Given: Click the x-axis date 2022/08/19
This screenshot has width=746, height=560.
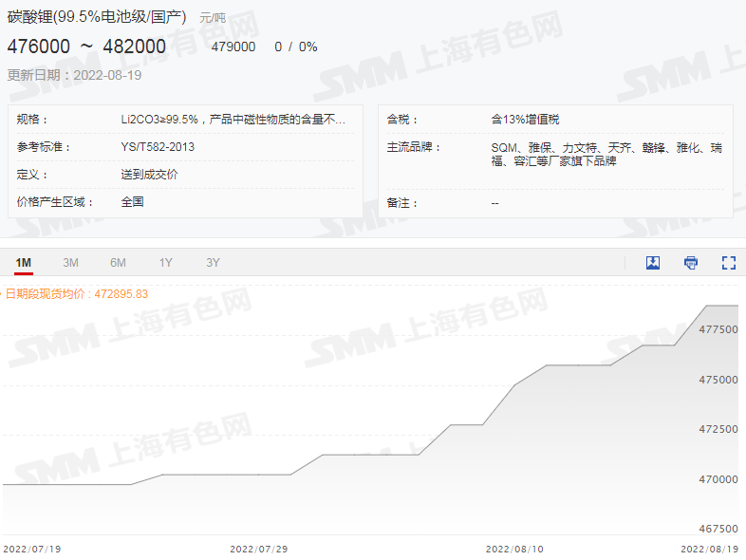Looking at the screenshot, I should pos(709,549).
